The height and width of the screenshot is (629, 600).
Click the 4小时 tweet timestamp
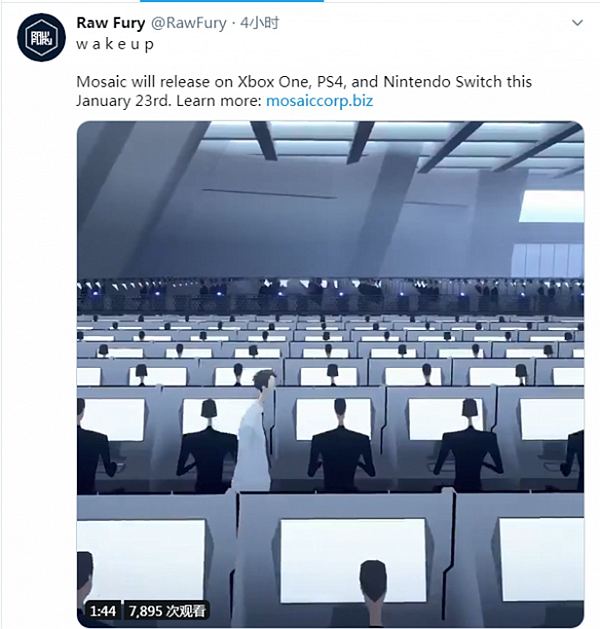[x=259, y=23]
